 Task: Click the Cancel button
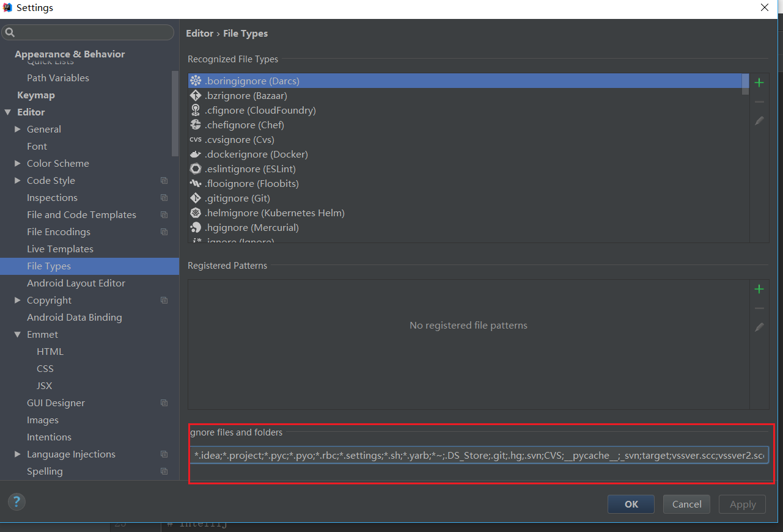click(x=686, y=504)
